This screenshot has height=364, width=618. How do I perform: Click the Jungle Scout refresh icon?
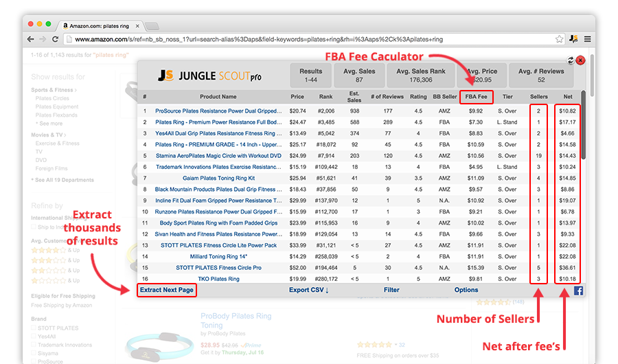click(571, 60)
